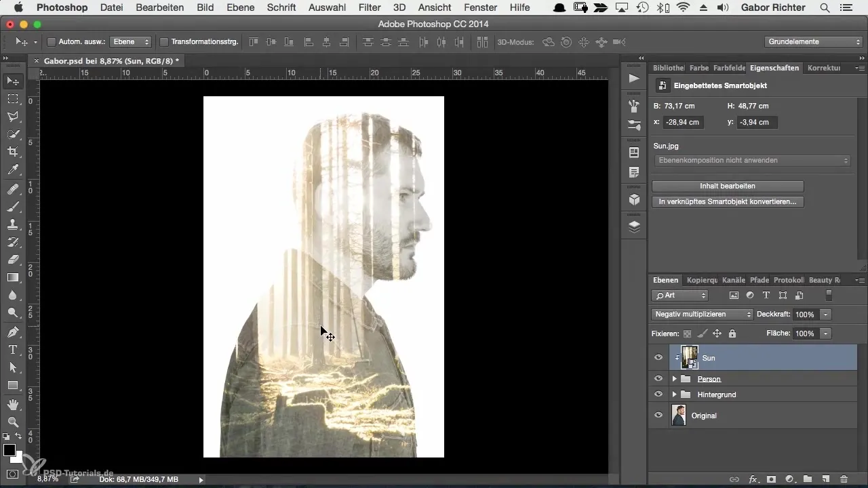Toggle lock transparent pixels
Image resolution: width=868 pixels, height=488 pixels.
click(687, 333)
